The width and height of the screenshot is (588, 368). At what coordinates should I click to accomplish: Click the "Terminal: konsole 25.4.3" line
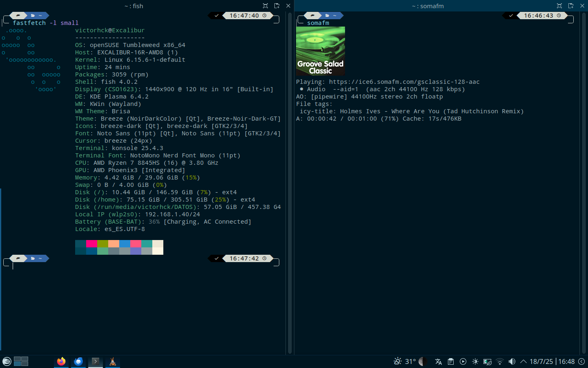[119, 148]
